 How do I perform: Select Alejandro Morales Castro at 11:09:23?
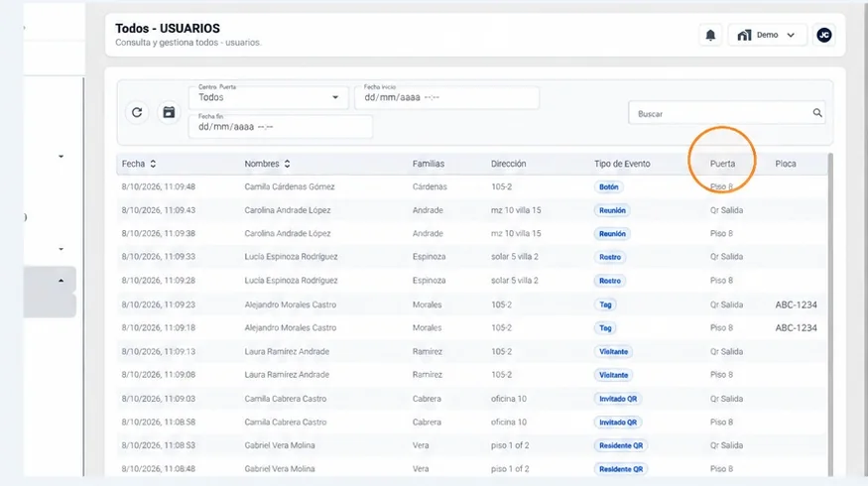(x=290, y=304)
